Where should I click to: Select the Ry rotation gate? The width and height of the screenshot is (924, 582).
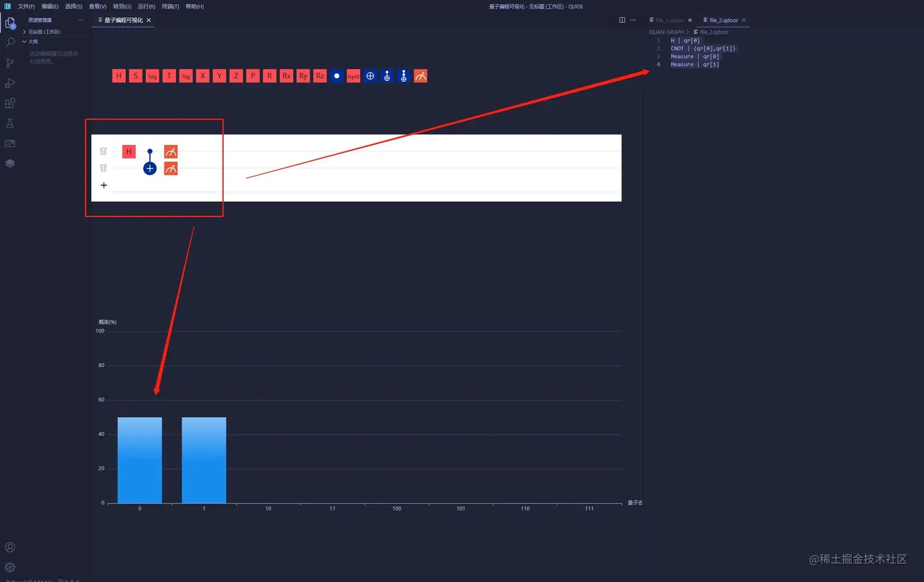303,76
